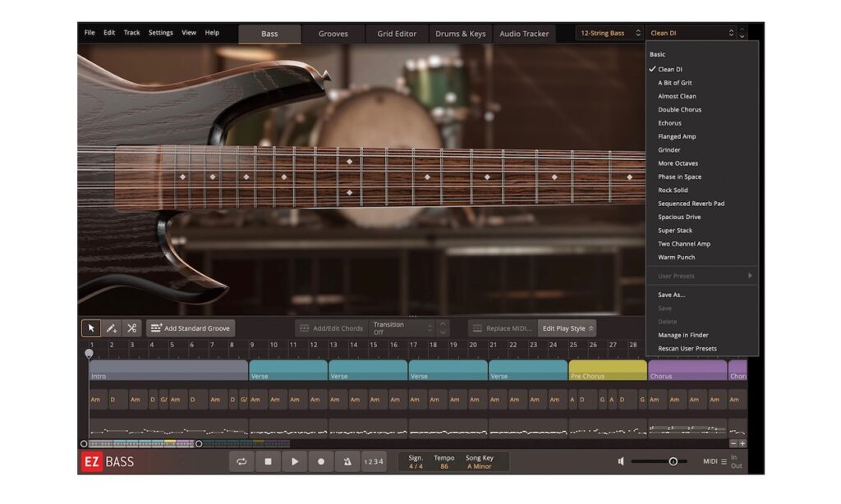This screenshot has height=504, width=841.
Task: Switch to the Audio Tracker tab
Action: pyautogui.click(x=524, y=34)
